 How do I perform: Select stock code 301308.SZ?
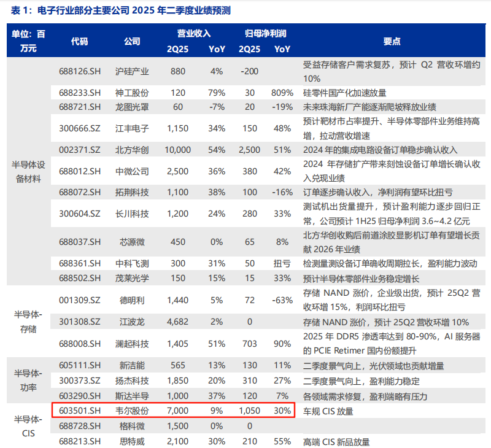[80, 322]
